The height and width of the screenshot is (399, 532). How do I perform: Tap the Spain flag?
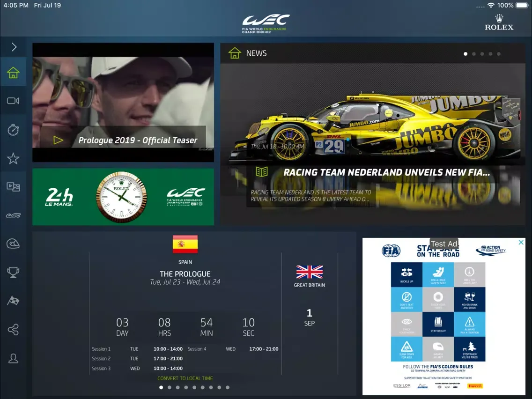coord(185,244)
